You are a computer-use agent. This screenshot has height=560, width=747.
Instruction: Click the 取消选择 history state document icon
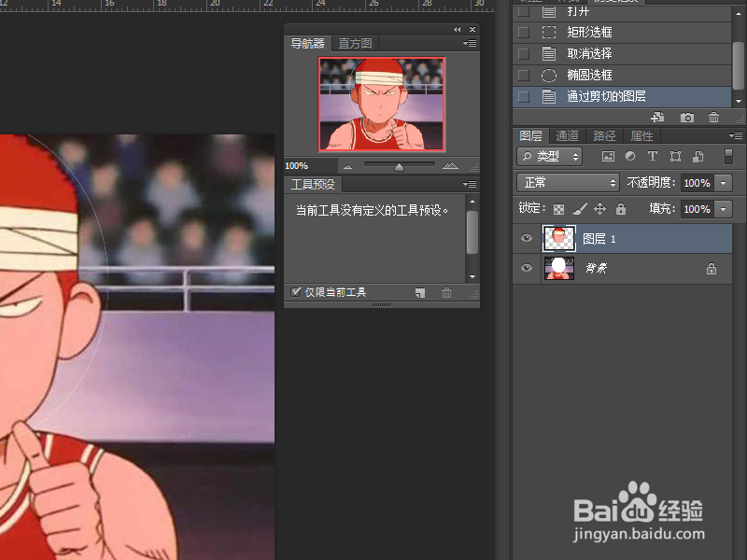(x=549, y=53)
